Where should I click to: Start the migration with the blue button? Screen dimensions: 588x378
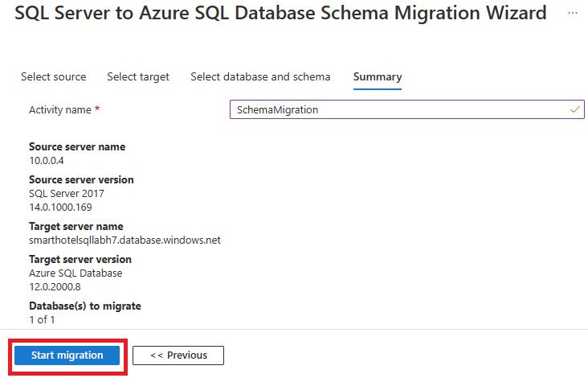click(67, 355)
